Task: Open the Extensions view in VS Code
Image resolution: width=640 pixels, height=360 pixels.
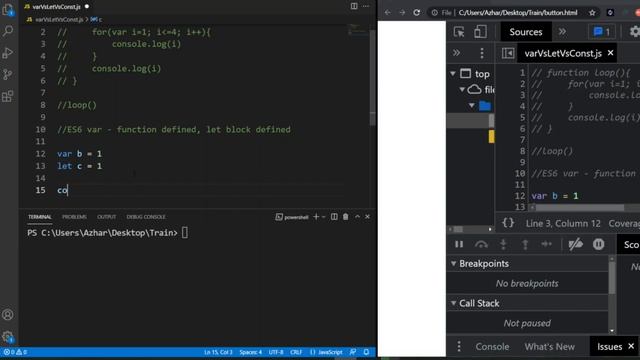Action: [8, 96]
